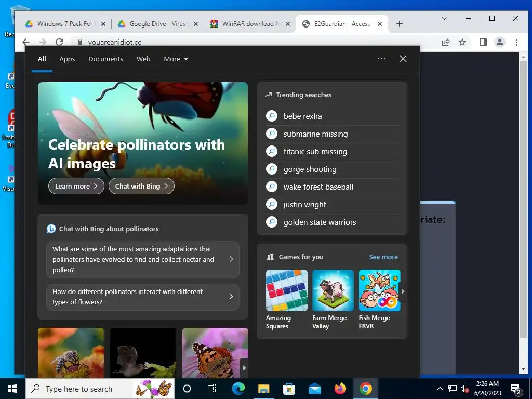Open the Chrome profile avatar
The width and height of the screenshot is (532, 399).
point(500,42)
